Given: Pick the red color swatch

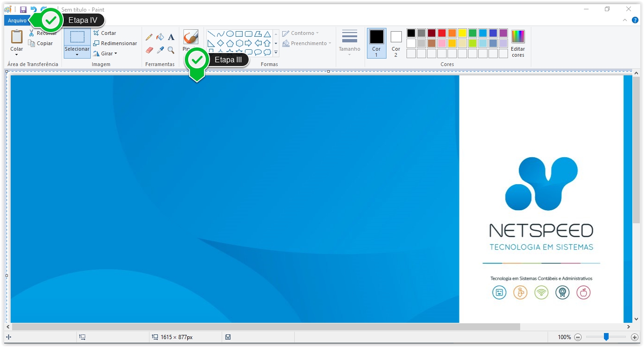Looking at the screenshot, I should pos(442,33).
